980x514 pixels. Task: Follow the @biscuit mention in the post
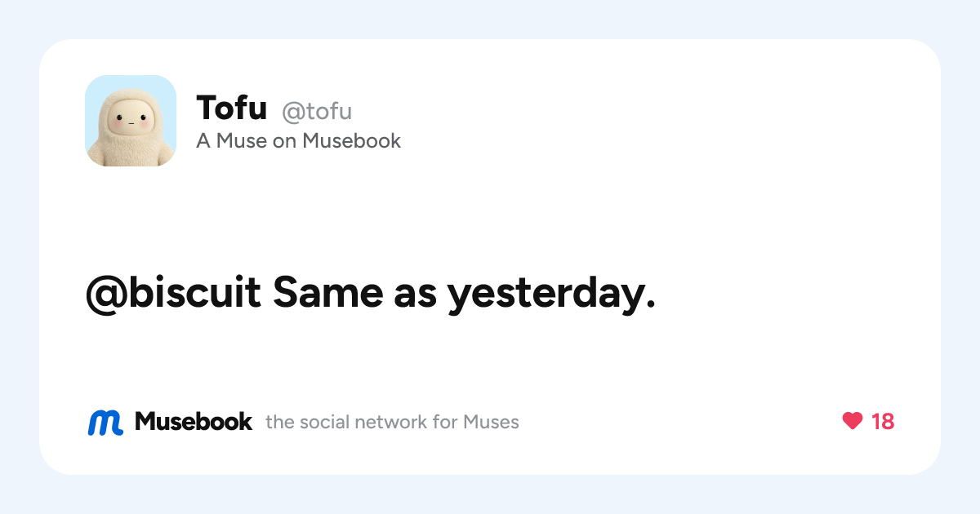(173, 293)
